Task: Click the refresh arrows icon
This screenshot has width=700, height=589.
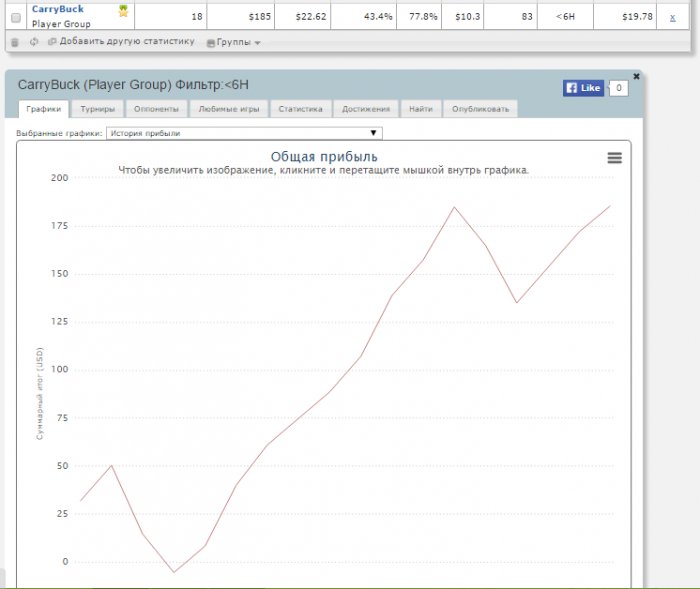Action: [34, 42]
